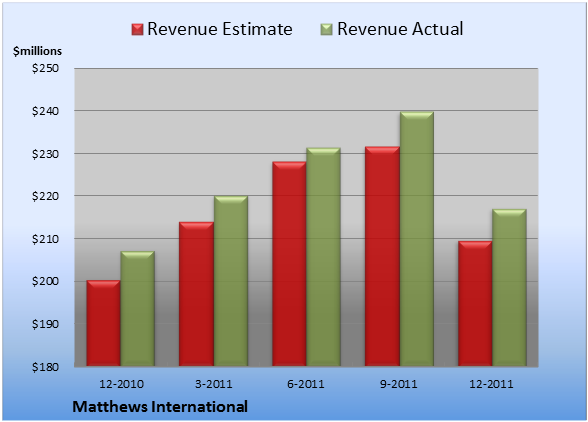Click the green Revenue Actual legend swatch
The width and height of the screenshot is (588, 422).
(x=327, y=30)
